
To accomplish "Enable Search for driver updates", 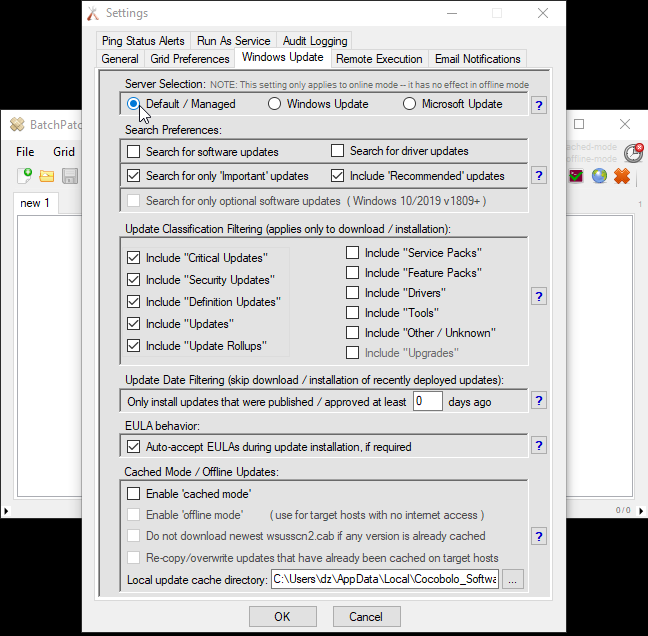I will (x=338, y=151).
